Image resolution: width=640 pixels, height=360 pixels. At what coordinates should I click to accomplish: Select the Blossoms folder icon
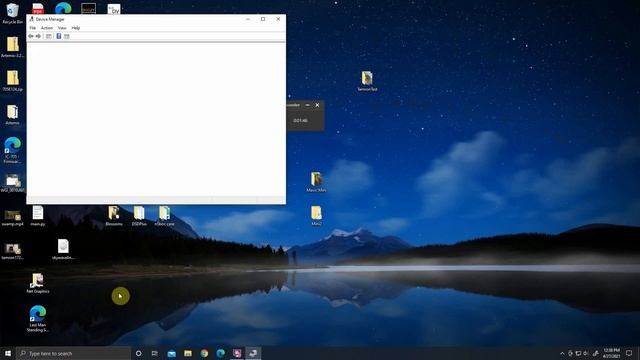[114, 216]
